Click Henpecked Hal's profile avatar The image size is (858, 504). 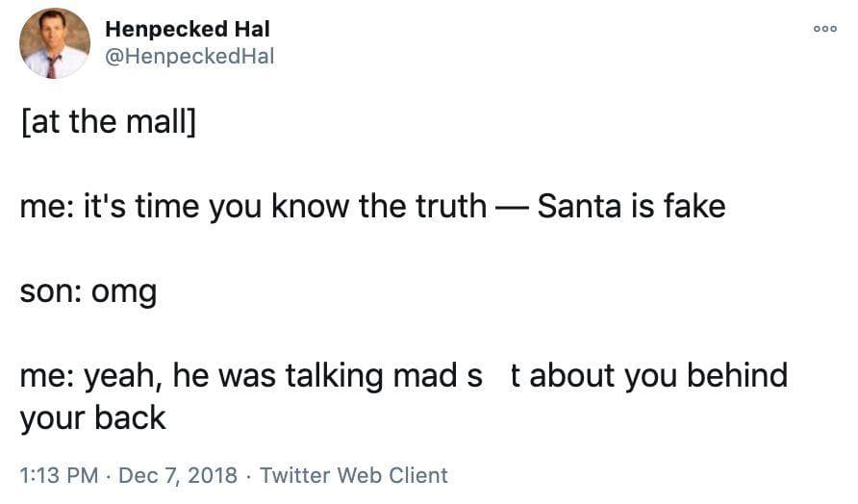(x=55, y=44)
